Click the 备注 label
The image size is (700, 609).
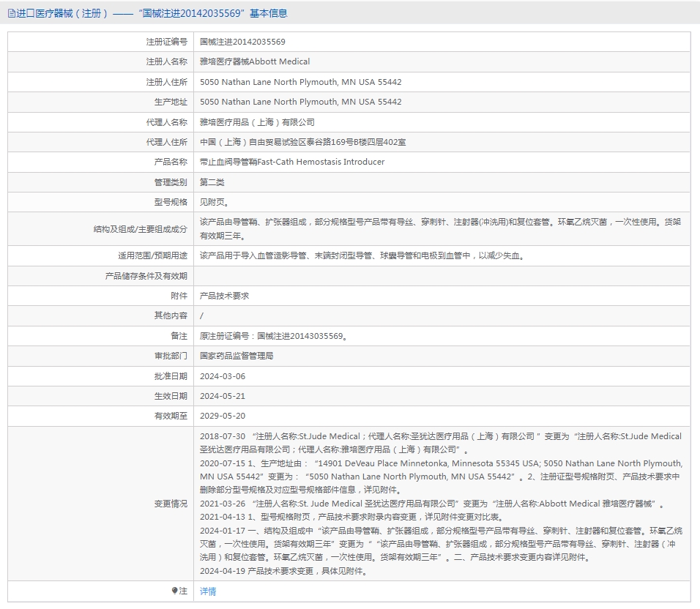pos(179,336)
